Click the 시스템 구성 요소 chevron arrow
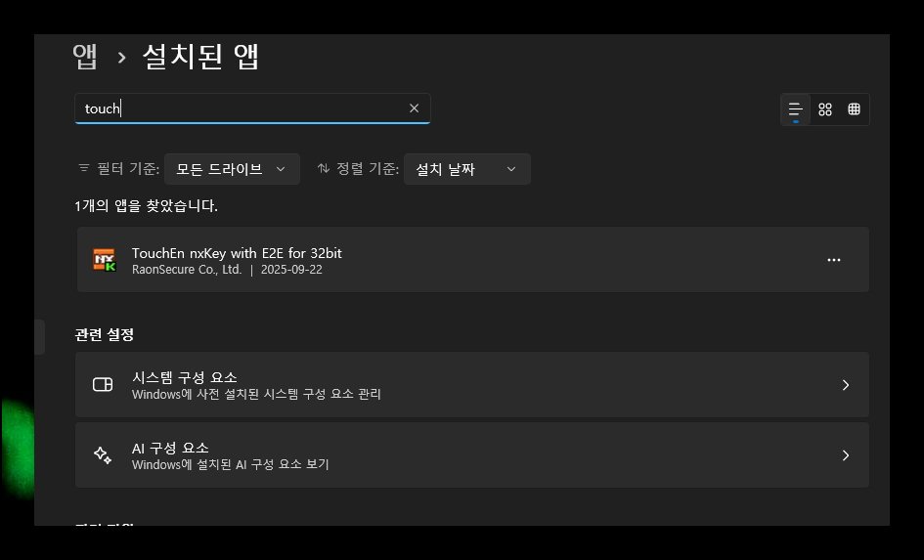 tap(846, 384)
